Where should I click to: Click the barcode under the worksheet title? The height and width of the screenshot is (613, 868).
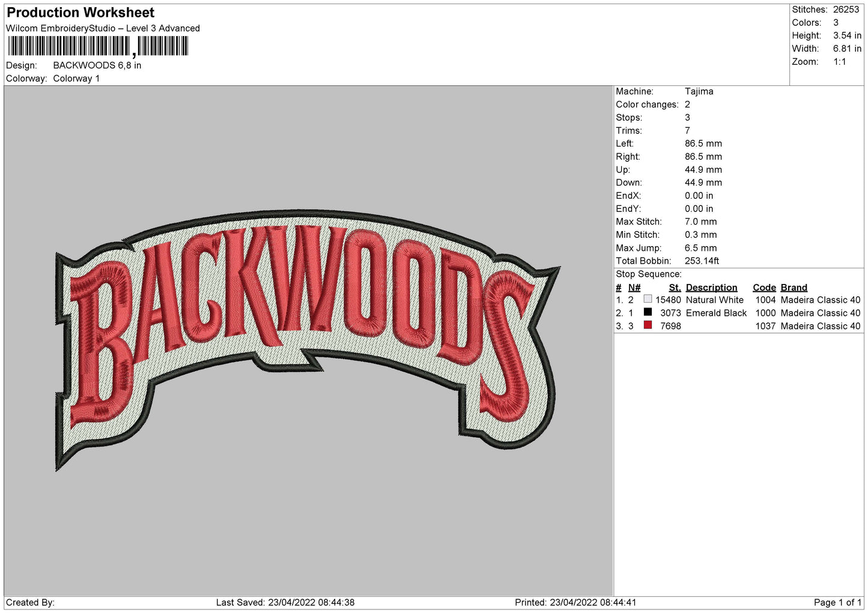(99, 46)
